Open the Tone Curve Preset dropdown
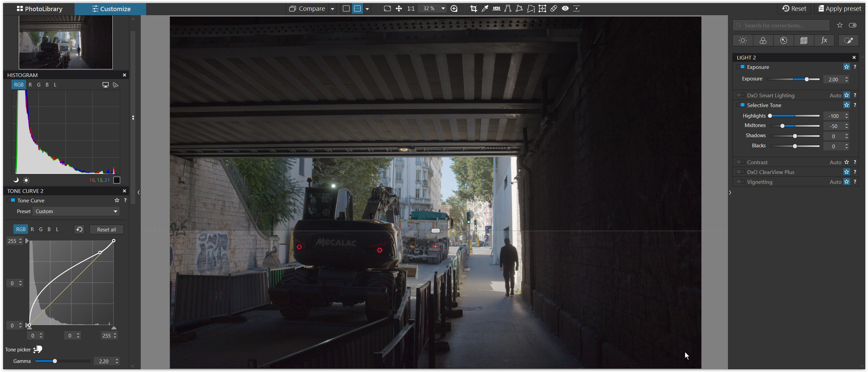Screen dimensions: 868x372 coord(76,212)
